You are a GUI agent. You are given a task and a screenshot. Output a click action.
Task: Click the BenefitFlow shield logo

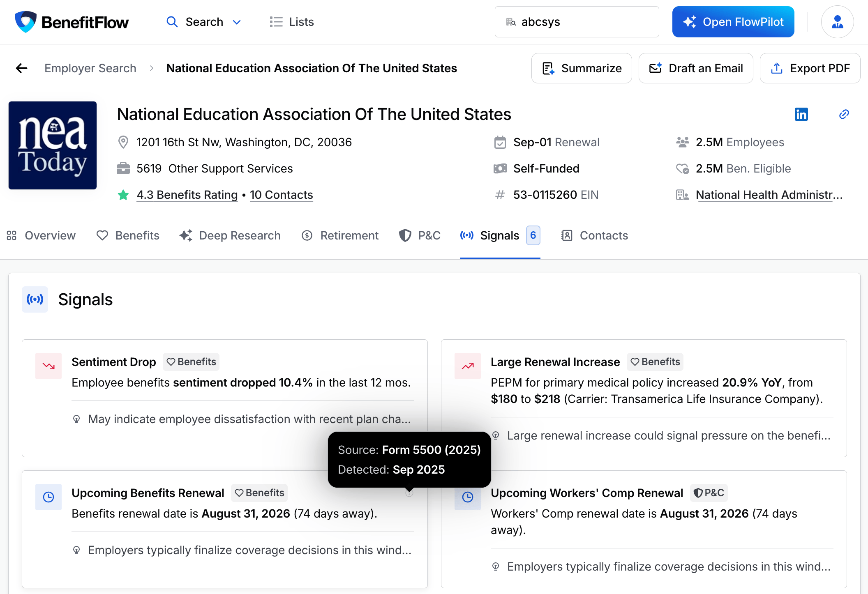[25, 22]
